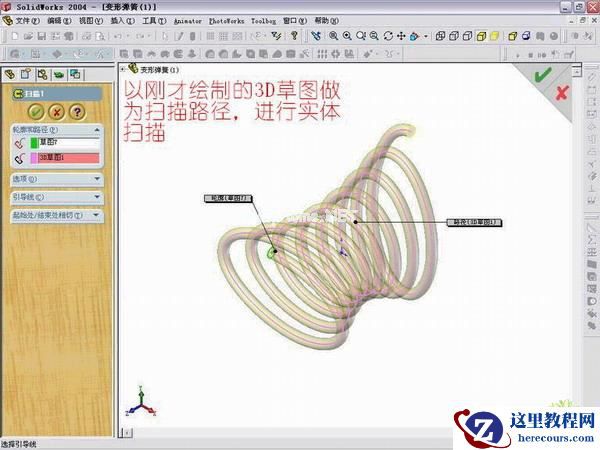This screenshot has height=450, width=600.
Task: Open the 窗口 (Window) menu
Action: click(295, 21)
